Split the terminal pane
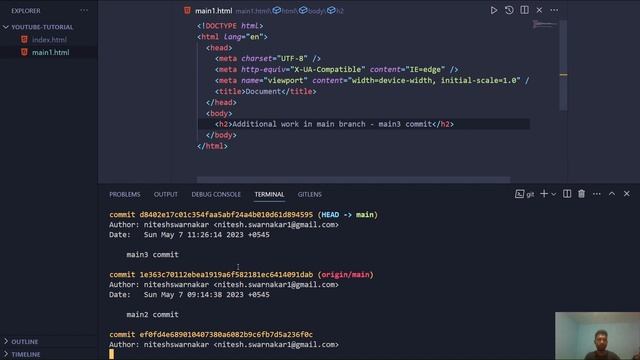This screenshot has width=640, height=360. (567, 194)
